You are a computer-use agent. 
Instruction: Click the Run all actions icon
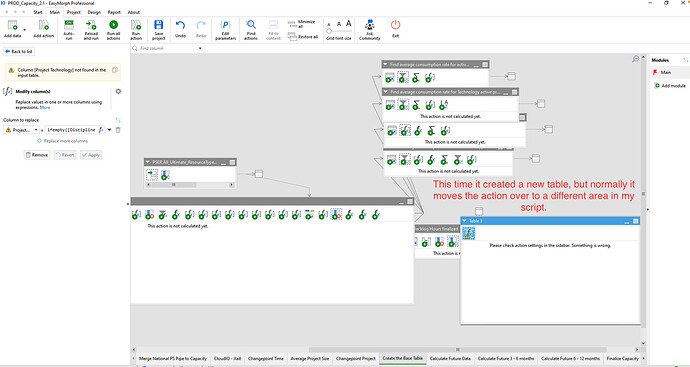pyautogui.click(x=114, y=25)
